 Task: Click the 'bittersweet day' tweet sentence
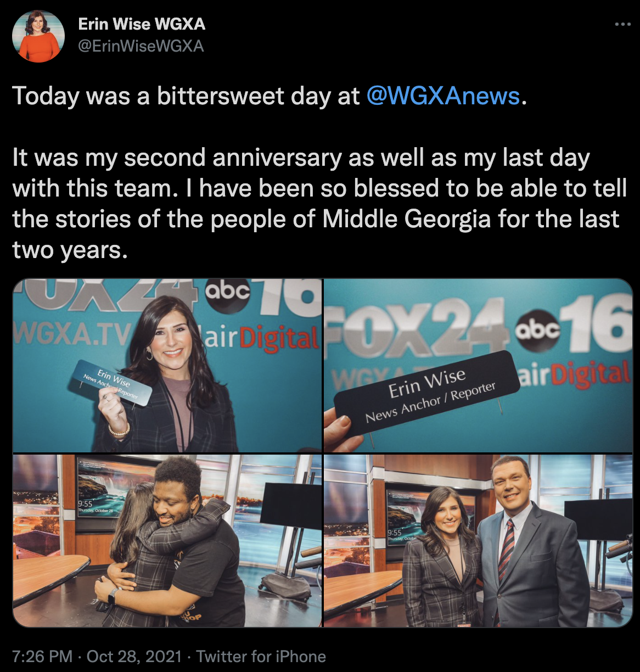pyautogui.click(x=270, y=96)
